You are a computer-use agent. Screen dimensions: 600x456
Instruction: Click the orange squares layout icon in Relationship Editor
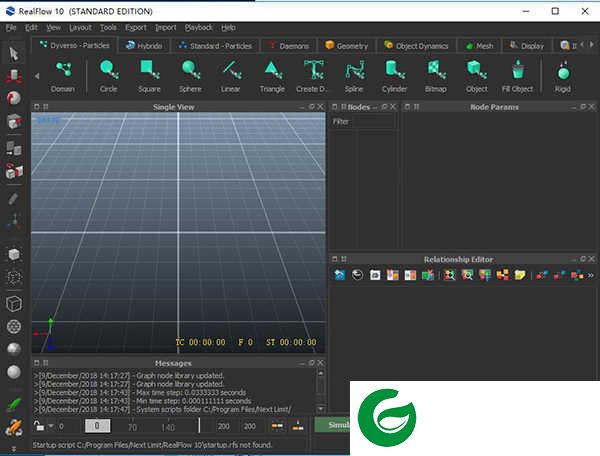(502, 275)
